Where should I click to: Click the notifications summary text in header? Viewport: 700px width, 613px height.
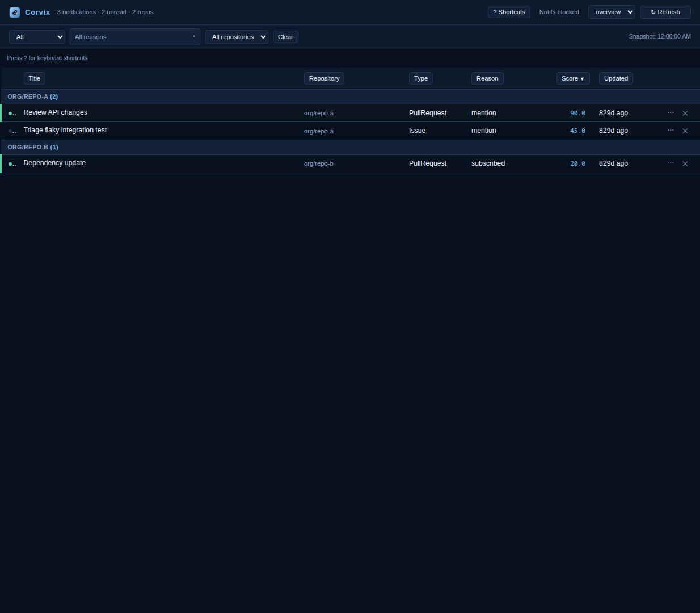click(105, 12)
